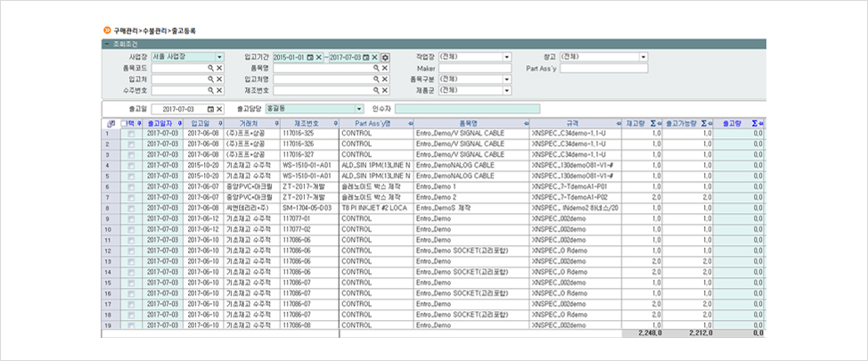Open the 출고담당 dropdown showing 홍길동
The width and height of the screenshot is (868, 361).
pos(359,109)
